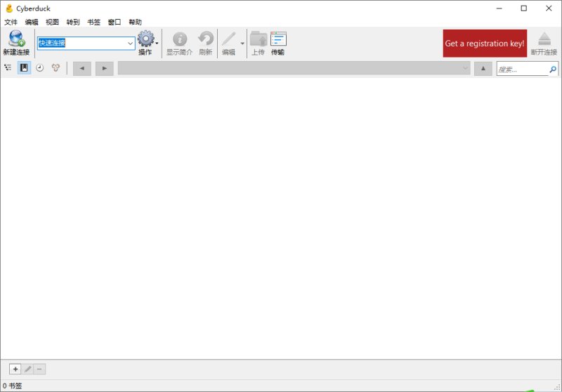562x392 pixels.
Task: Toggle the bookmarks view icon
Action: (x=24, y=67)
